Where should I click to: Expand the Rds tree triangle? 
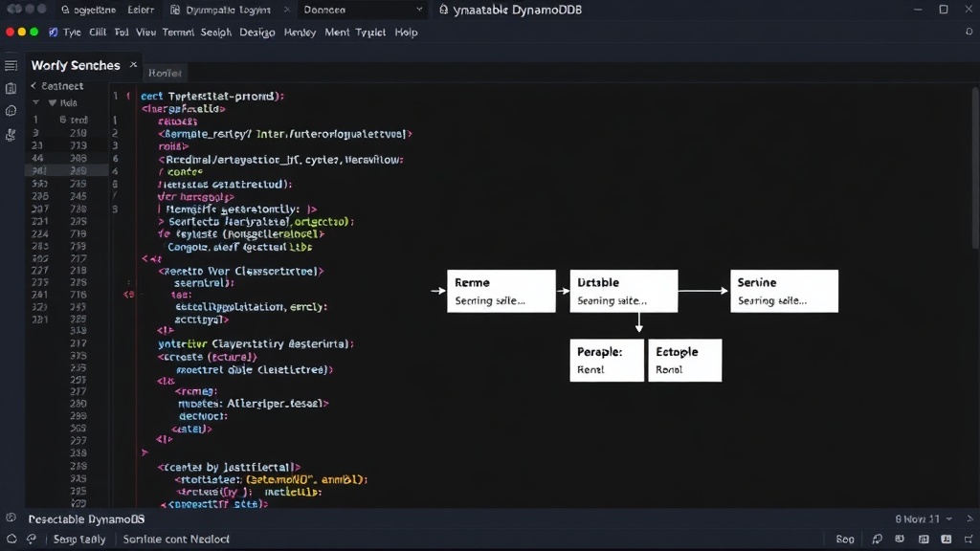[x=53, y=103]
